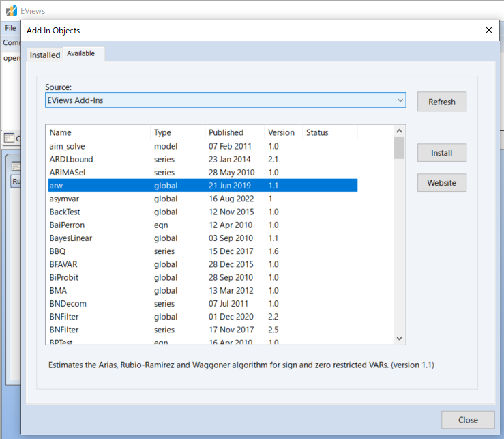Viewport: 504px width, 439px height.
Task: Click the EViews application logo icon
Action: [x=11, y=11]
